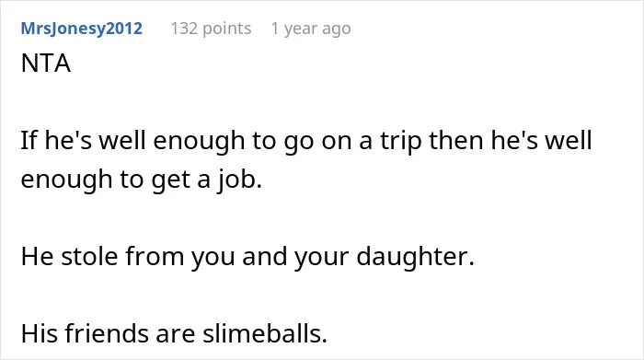Click the word 'He' before 'stole'

(37, 257)
